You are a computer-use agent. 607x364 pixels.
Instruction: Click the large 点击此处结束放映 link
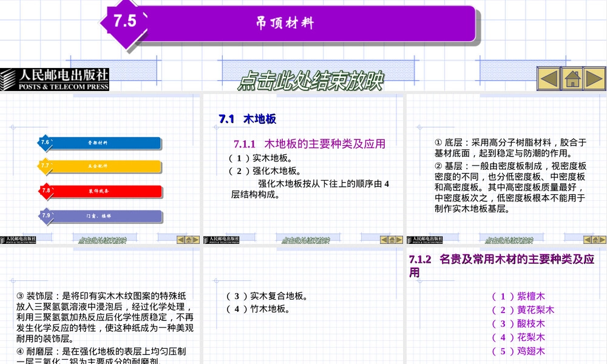[x=311, y=81]
